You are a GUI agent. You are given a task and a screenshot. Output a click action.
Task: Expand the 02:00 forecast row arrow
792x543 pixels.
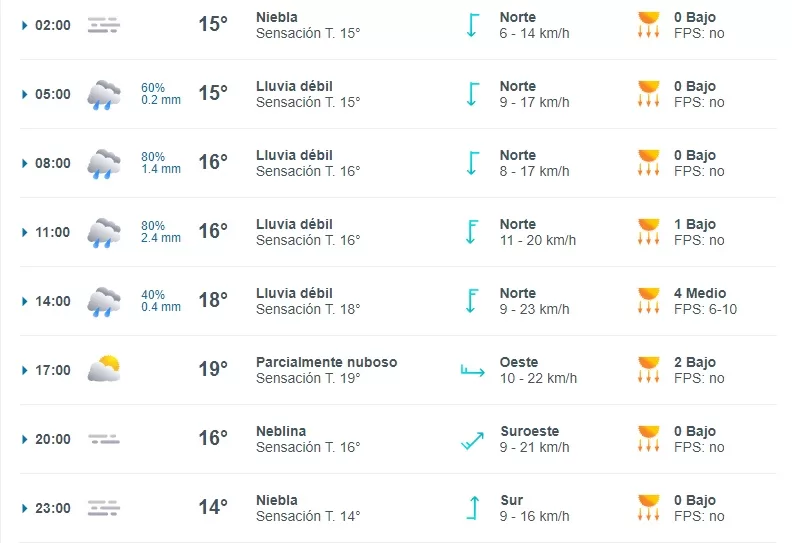coord(25,25)
